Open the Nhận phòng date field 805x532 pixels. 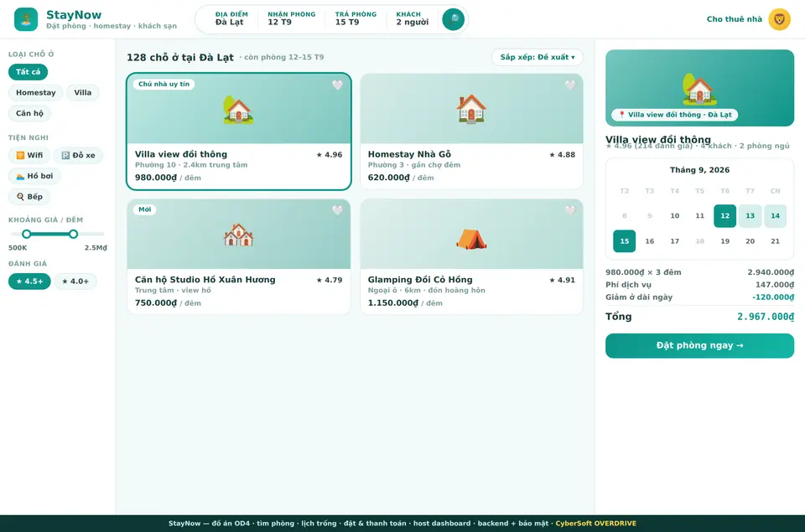(x=292, y=18)
